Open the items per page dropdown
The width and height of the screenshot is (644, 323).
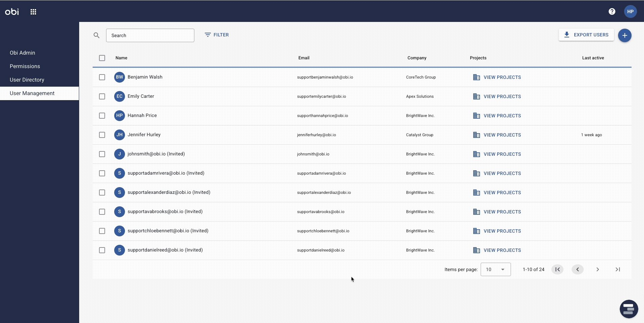pyautogui.click(x=496, y=269)
